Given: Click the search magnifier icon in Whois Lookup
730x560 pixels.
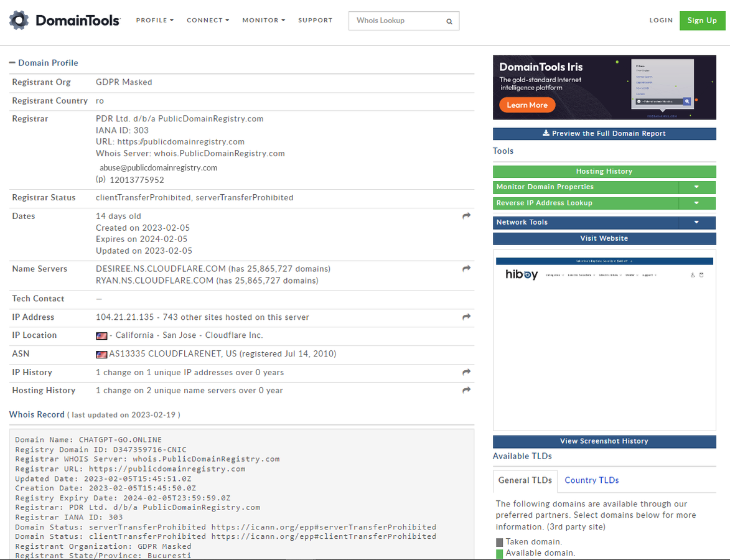Looking at the screenshot, I should coord(449,21).
